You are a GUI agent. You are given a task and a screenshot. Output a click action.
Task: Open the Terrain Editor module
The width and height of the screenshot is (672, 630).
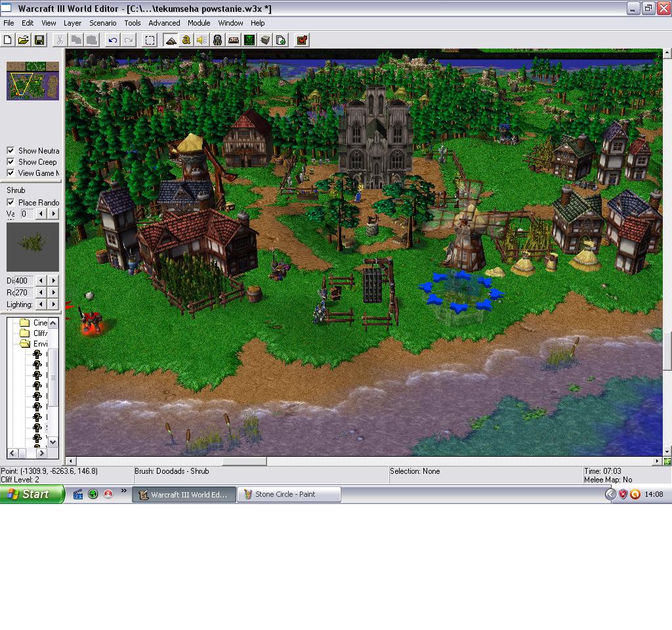(x=171, y=40)
